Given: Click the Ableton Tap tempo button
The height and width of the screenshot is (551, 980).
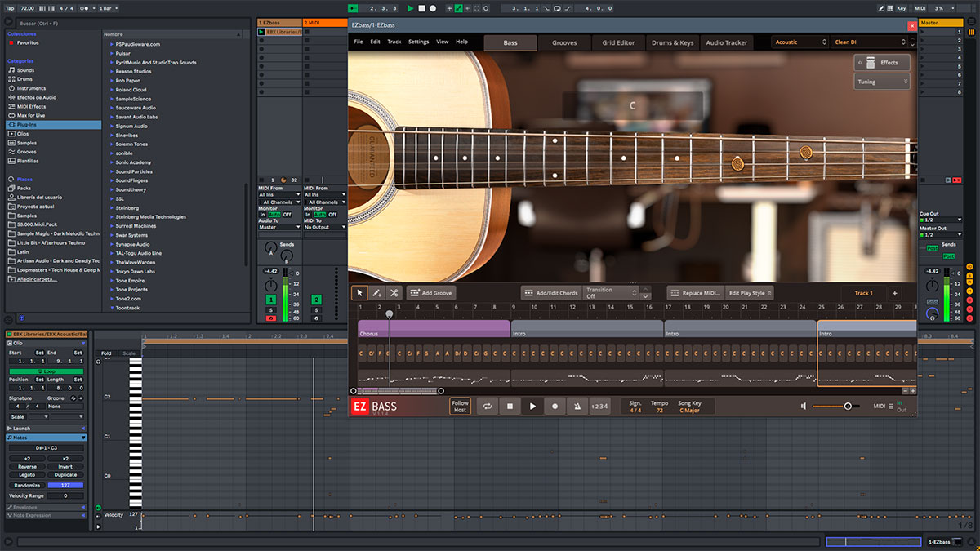Looking at the screenshot, I should (8, 8).
